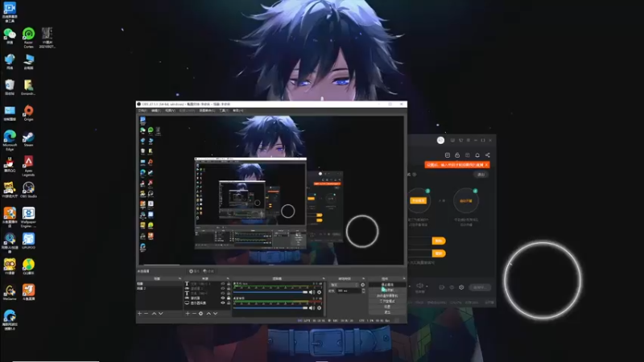Move selected source up in sources list
This screenshot has height=362, width=644.
(x=208, y=314)
